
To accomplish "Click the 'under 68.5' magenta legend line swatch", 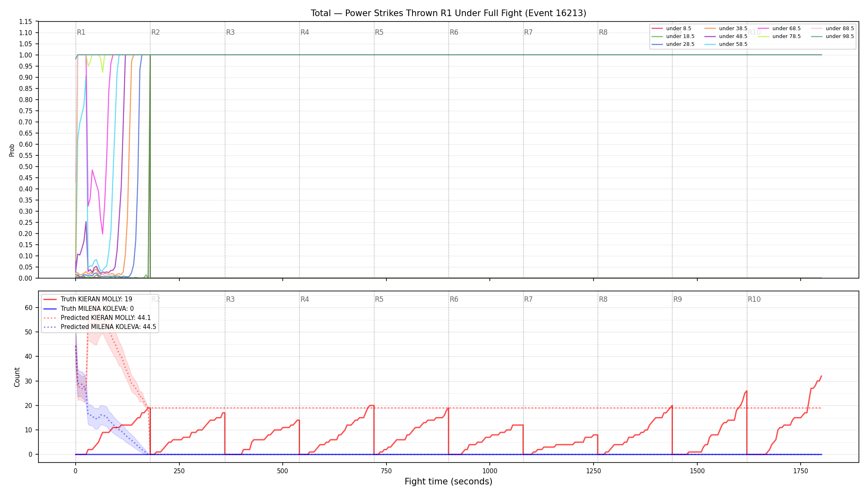I will (764, 29).
